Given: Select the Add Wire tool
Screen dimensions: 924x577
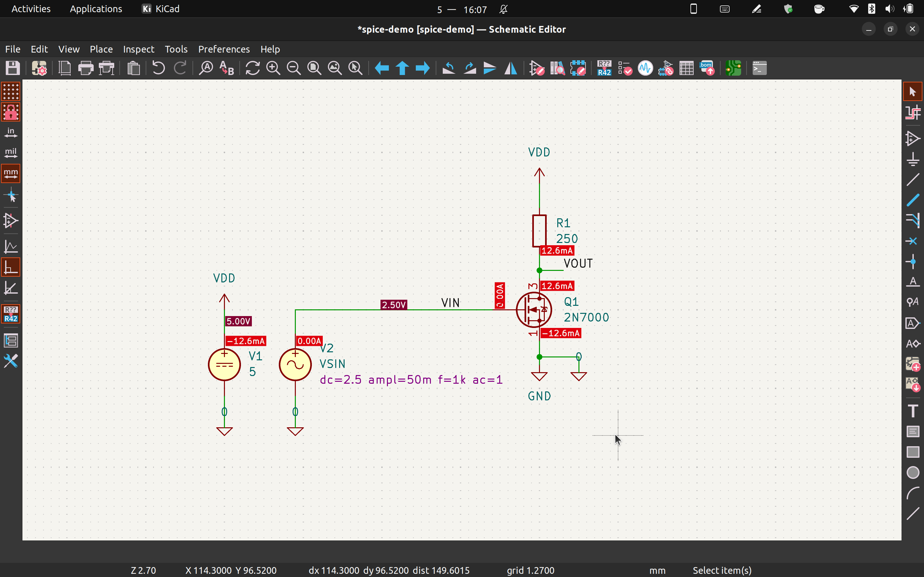Looking at the screenshot, I should (x=912, y=180).
